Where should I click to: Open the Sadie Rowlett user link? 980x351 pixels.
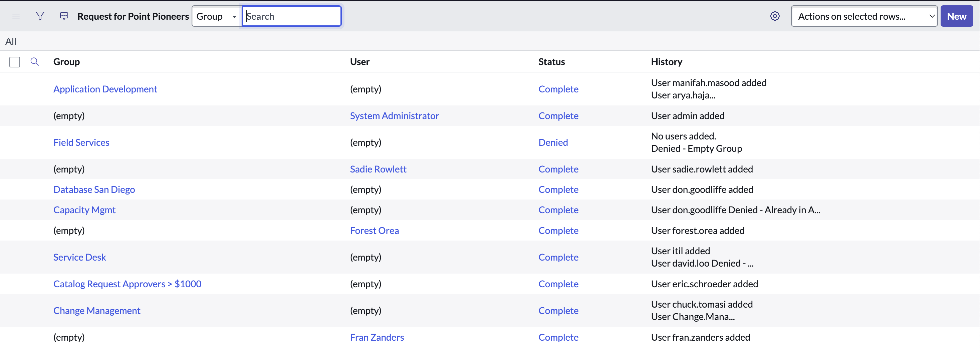point(378,169)
